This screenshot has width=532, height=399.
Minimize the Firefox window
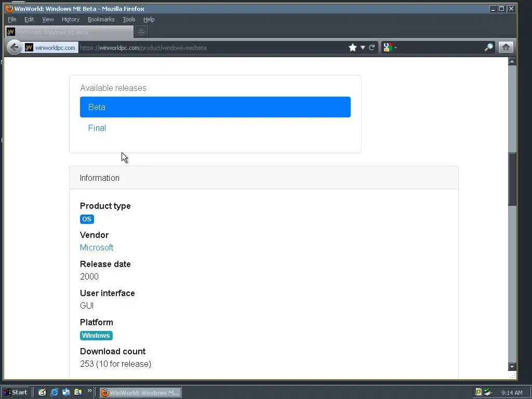[493, 8]
